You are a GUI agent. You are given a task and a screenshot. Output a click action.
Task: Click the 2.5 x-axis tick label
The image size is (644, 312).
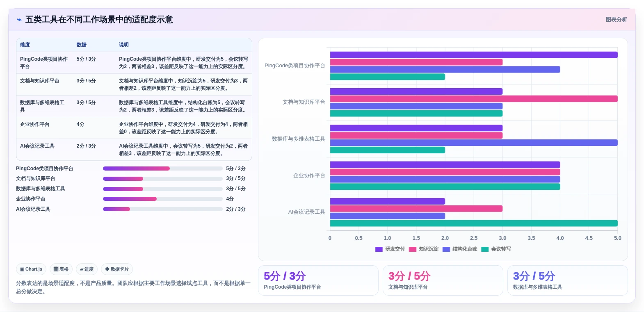474,238
